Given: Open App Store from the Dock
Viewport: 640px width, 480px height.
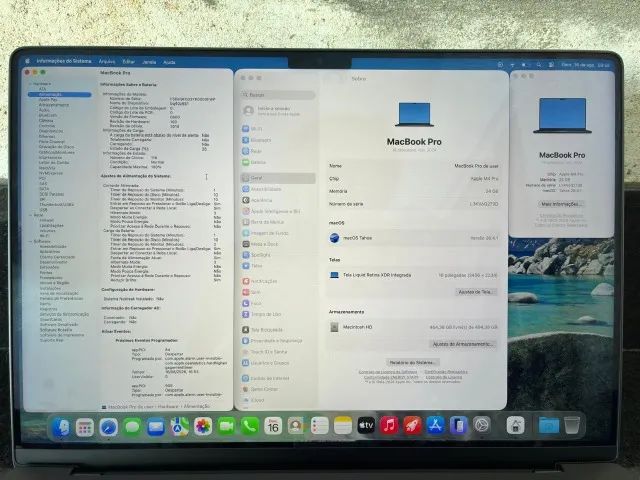Looking at the screenshot, I should [x=436, y=425].
